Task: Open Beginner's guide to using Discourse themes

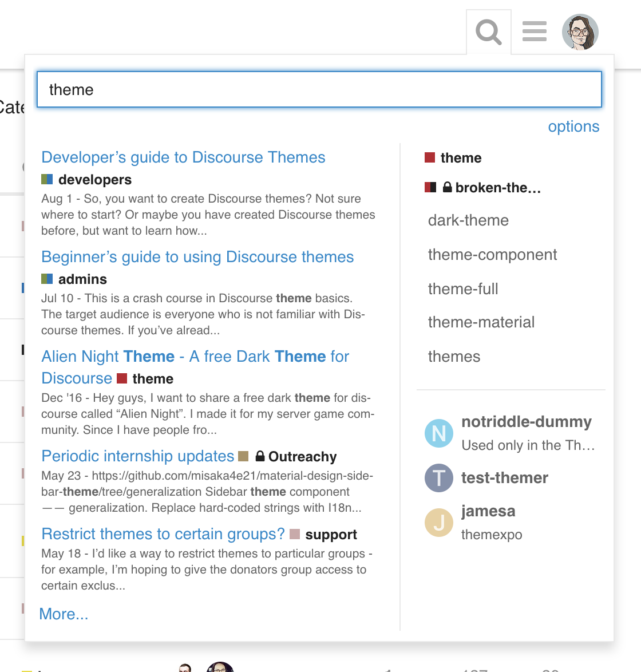Action: coord(197,257)
